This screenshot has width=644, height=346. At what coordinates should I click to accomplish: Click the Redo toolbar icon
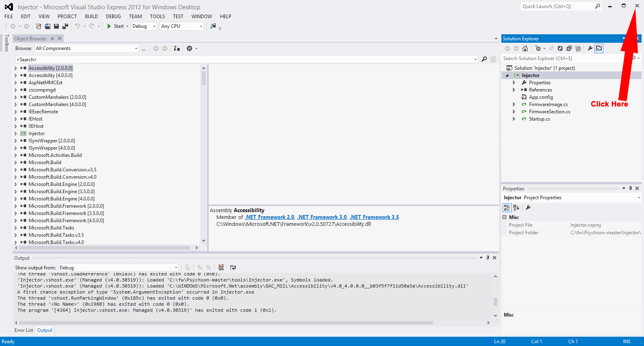tap(91, 26)
